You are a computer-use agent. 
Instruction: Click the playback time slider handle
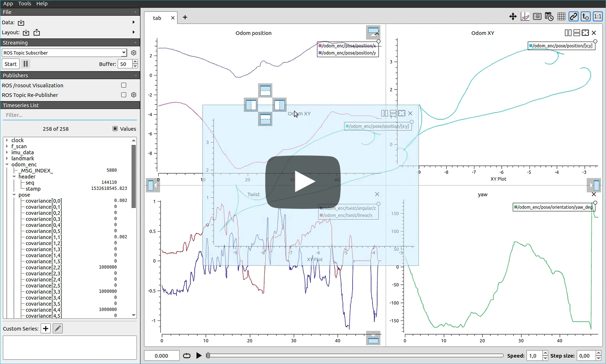point(208,356)
